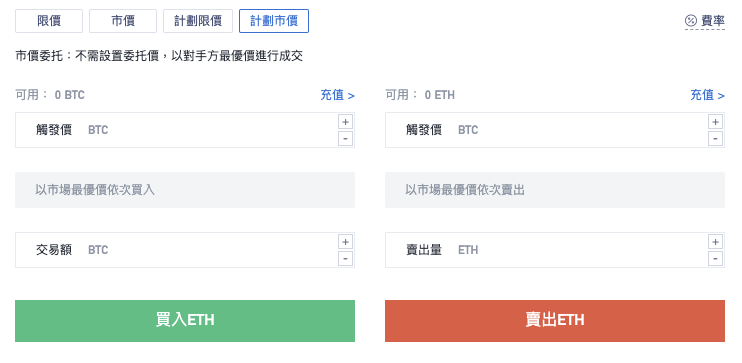This screenshot has height=363, width=742.
Task: Increase the sell trigger price with plus
Action: click(716, 122)
